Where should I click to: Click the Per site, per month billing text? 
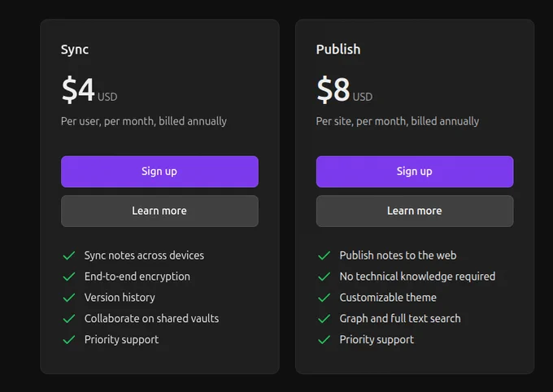(398, 121)
